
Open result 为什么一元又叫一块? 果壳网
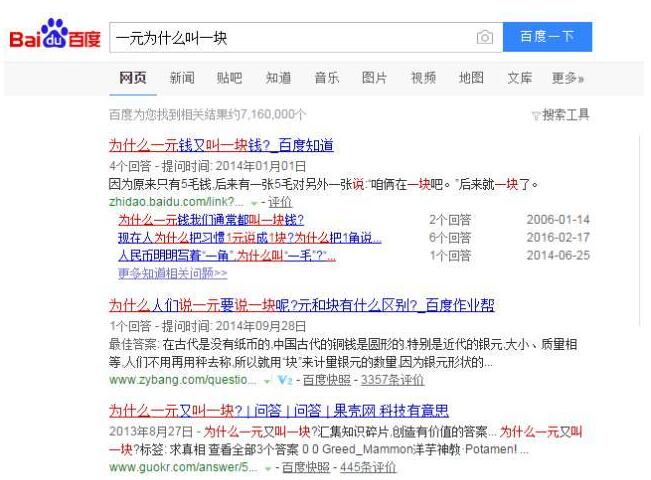(x=279, y=411)
